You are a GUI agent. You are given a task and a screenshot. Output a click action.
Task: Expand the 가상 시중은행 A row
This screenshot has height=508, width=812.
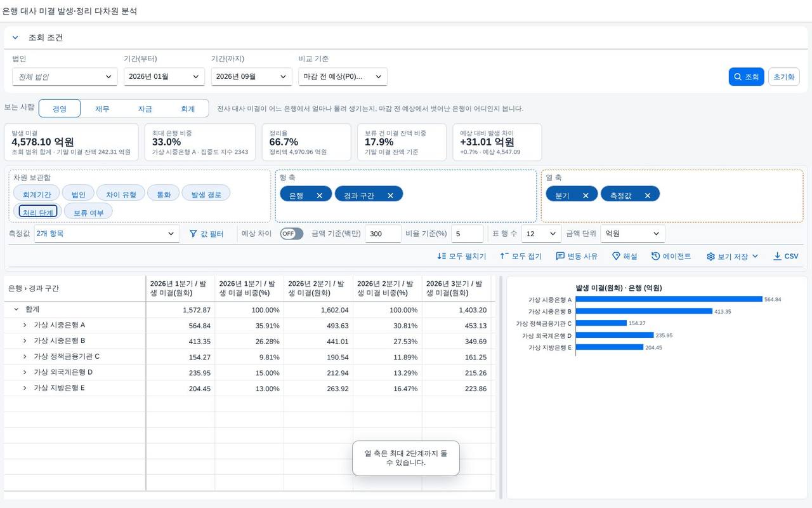click(25, 325)
